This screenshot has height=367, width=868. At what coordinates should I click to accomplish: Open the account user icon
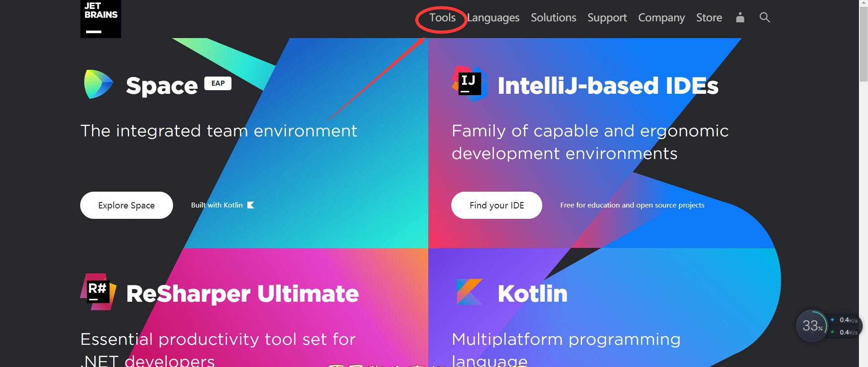(x=740, y=18)
